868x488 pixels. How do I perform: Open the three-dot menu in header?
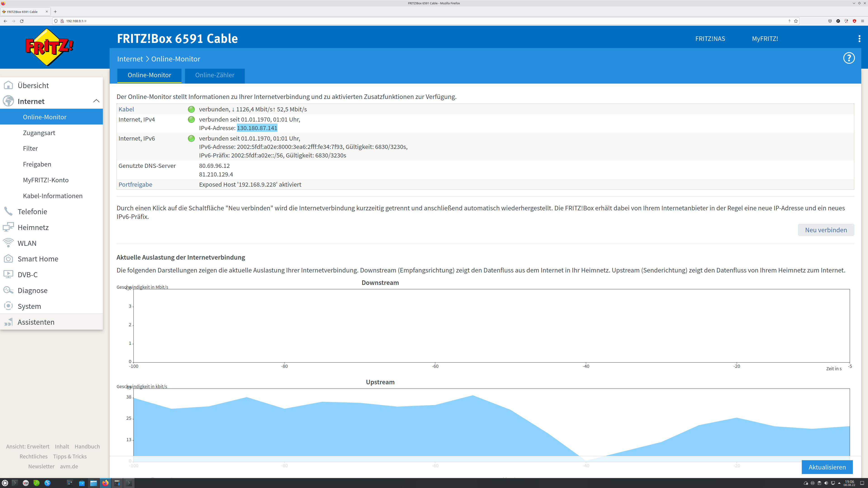(859, 39)
